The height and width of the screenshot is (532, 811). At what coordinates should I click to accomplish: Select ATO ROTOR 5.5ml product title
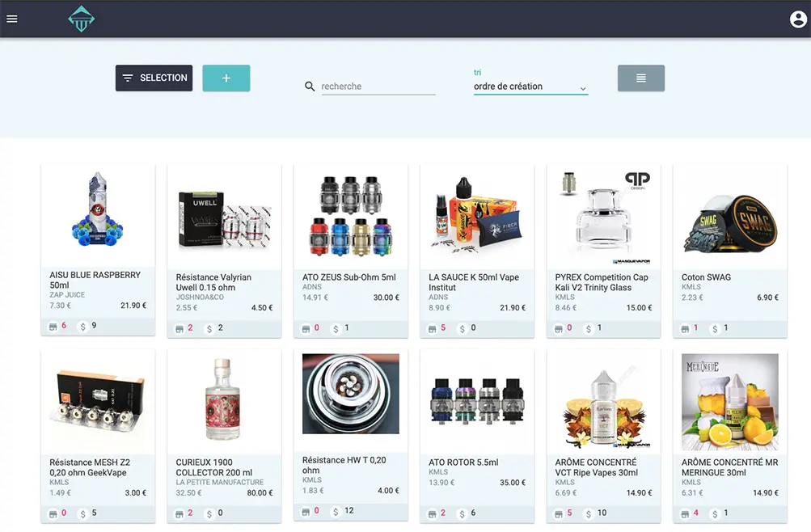(x=463, y=462)
